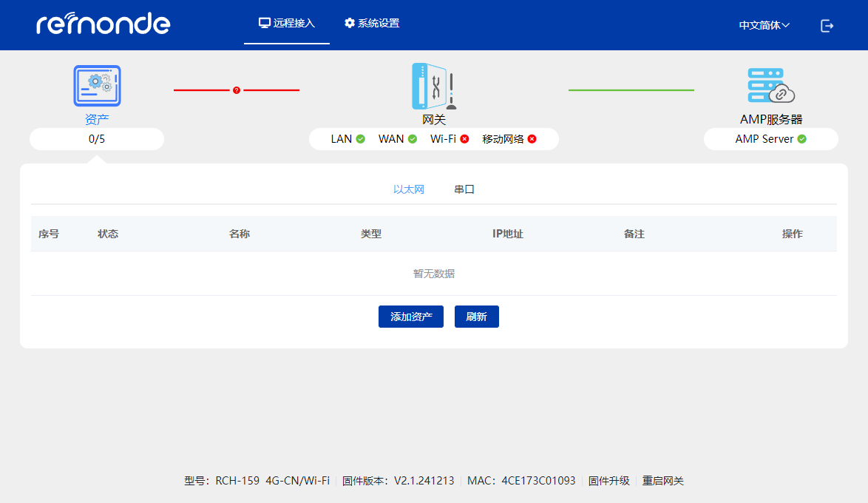Click the Firmware Upgrade (固件升级) link
Image resolution: width=868 pixels, height=503 pixels.
coord(608,481)
